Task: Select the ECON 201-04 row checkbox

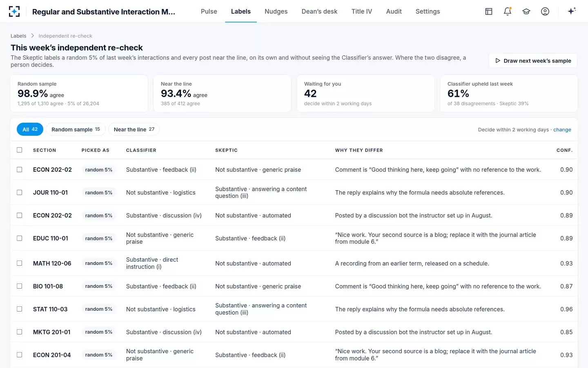Action: [x=20, y=355]
